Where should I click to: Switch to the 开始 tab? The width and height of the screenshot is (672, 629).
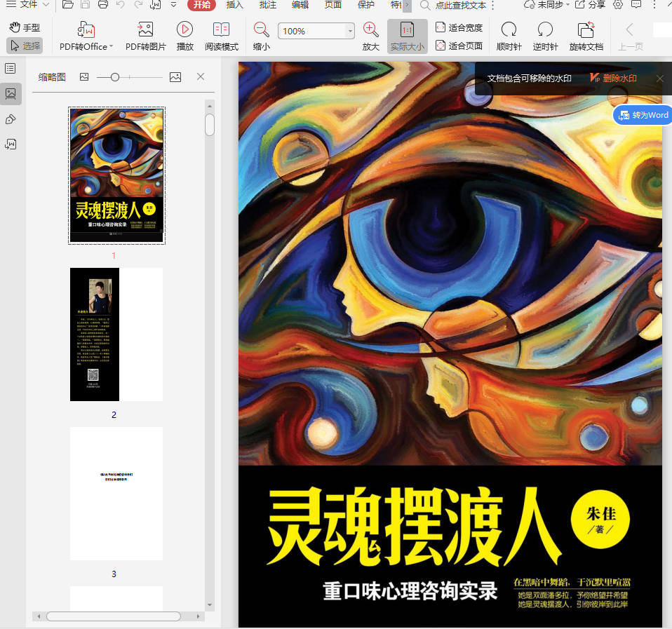pos(201,5)
